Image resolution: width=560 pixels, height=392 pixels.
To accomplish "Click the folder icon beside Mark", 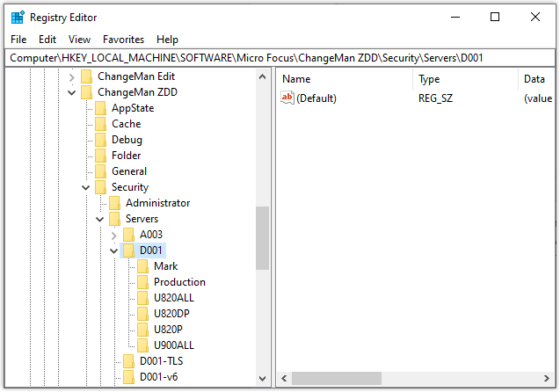I will [142, 266].
